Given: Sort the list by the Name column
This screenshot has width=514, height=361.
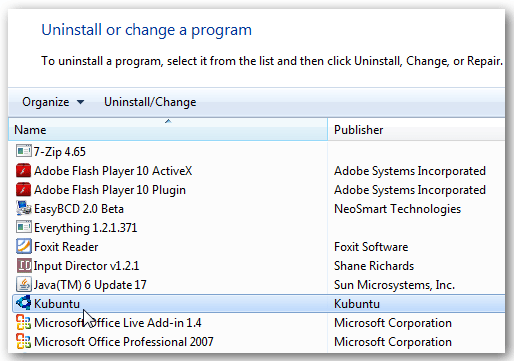Looking at the screenshot, I should click(x=168, y=129).
